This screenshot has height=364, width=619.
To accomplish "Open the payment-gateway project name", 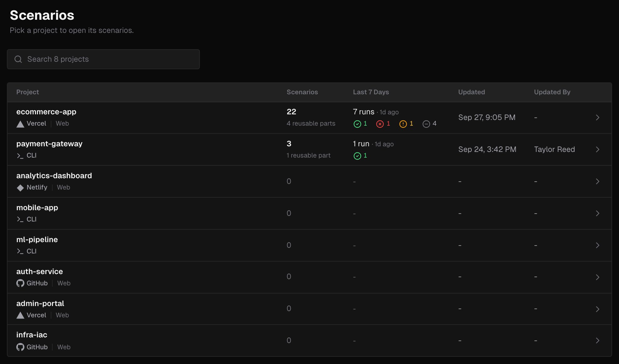I will 49,144.
